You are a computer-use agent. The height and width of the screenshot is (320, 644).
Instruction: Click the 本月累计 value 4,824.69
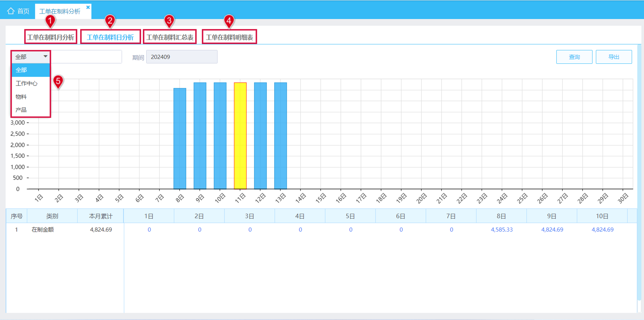(101, 230)
